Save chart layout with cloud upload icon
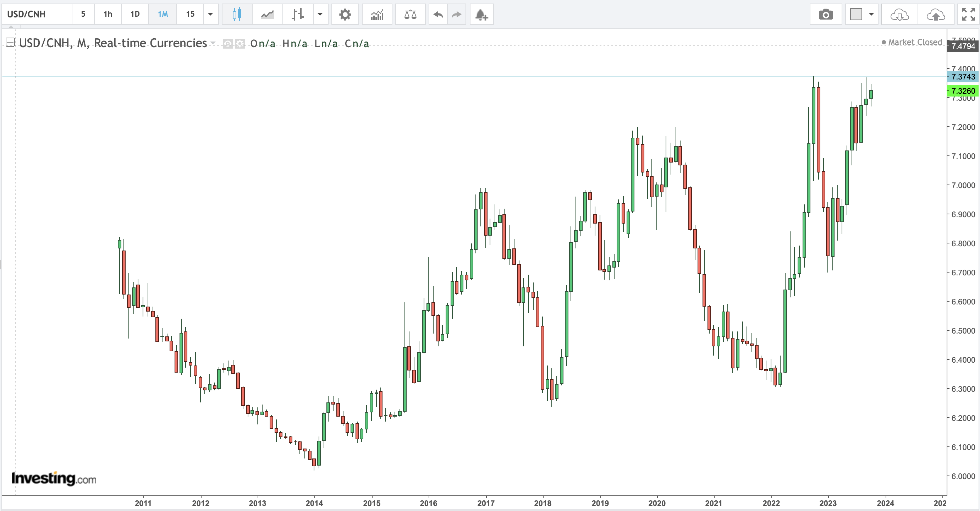The height and width of the screenshot is (511, 980). (x=936, y=15)
